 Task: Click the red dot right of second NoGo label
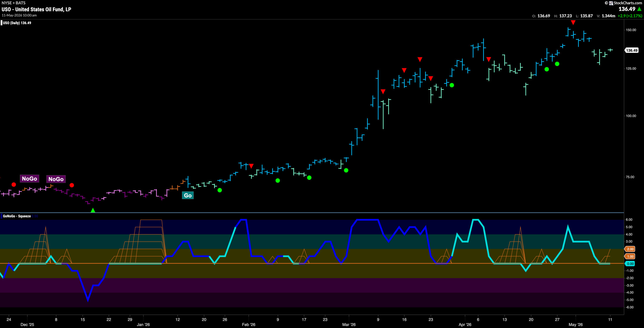coord(72,185)
